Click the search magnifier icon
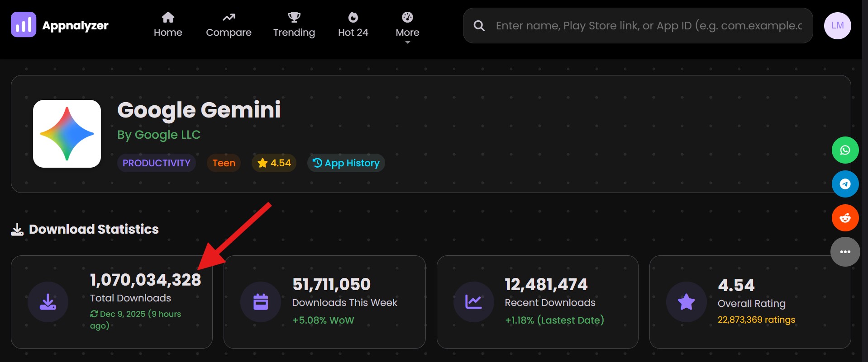Viewport: 868px width, 362px height. coord(479,25)
